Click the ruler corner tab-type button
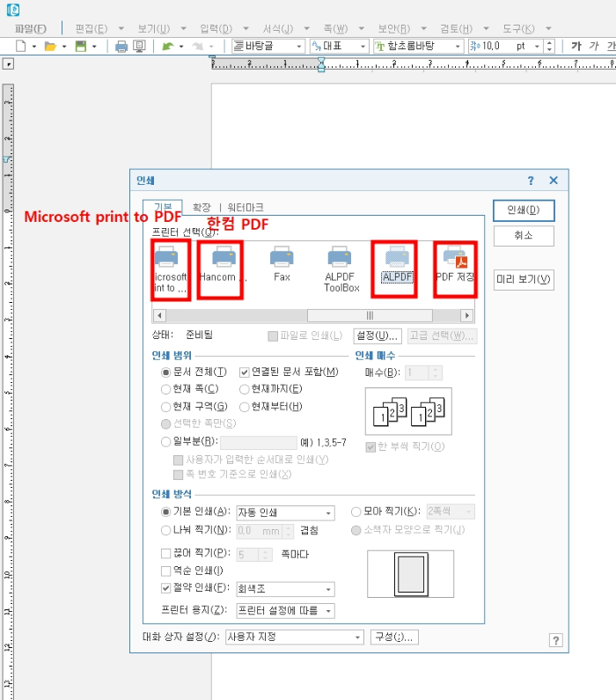This screenshot has width=616, height=700. (8, 64)
